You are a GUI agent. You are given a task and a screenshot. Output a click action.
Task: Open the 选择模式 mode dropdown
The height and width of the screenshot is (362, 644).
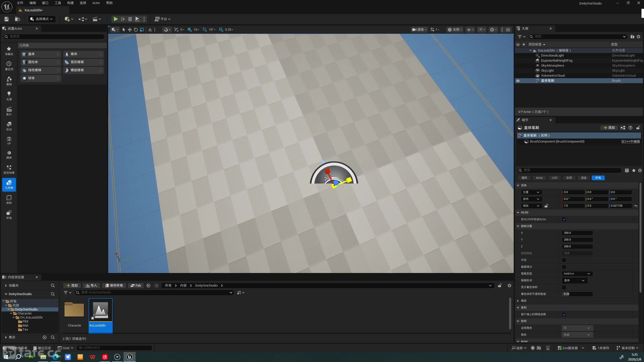pyautogui.click(x=42, y=19)
